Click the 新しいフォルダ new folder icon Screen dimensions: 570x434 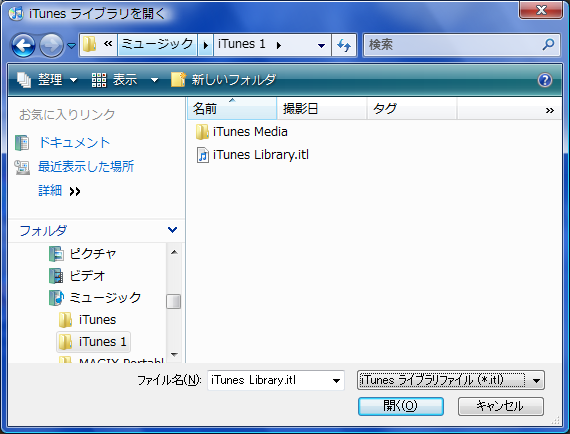click(x=179, y=80)
